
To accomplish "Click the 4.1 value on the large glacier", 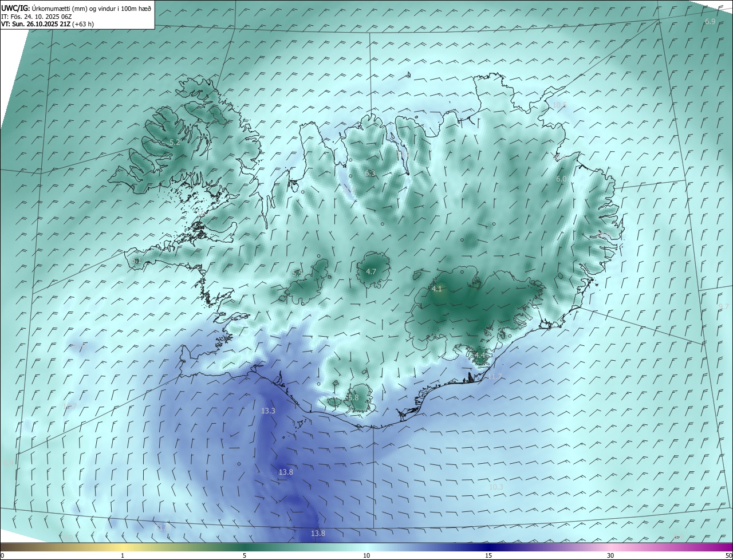I will point(437,289).
